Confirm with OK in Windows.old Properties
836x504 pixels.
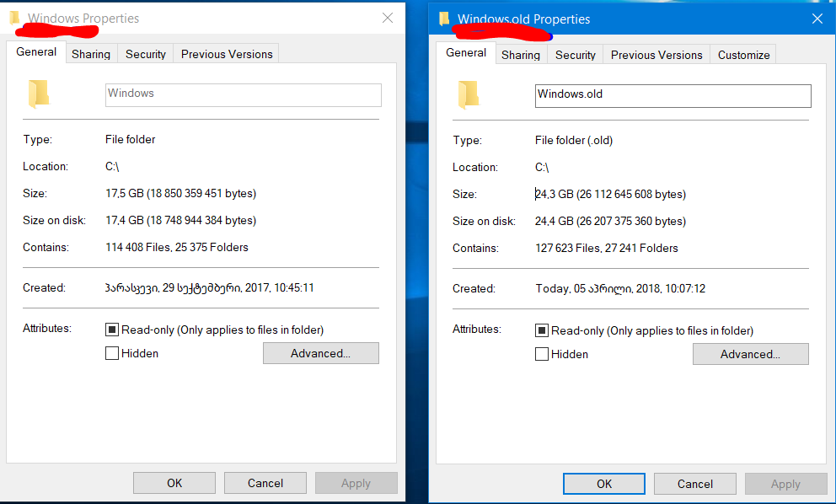point(604,484)
